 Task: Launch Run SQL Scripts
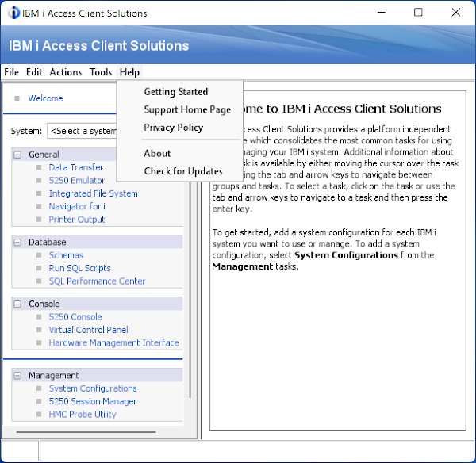[79, 269]
